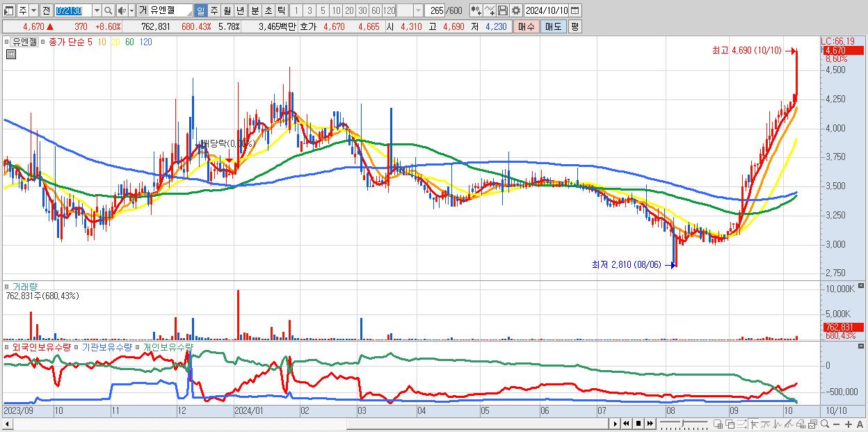The width and height of the screenshot is (868, 432).
Task: Open stock search magnifier icon
Action: point(108,10)
